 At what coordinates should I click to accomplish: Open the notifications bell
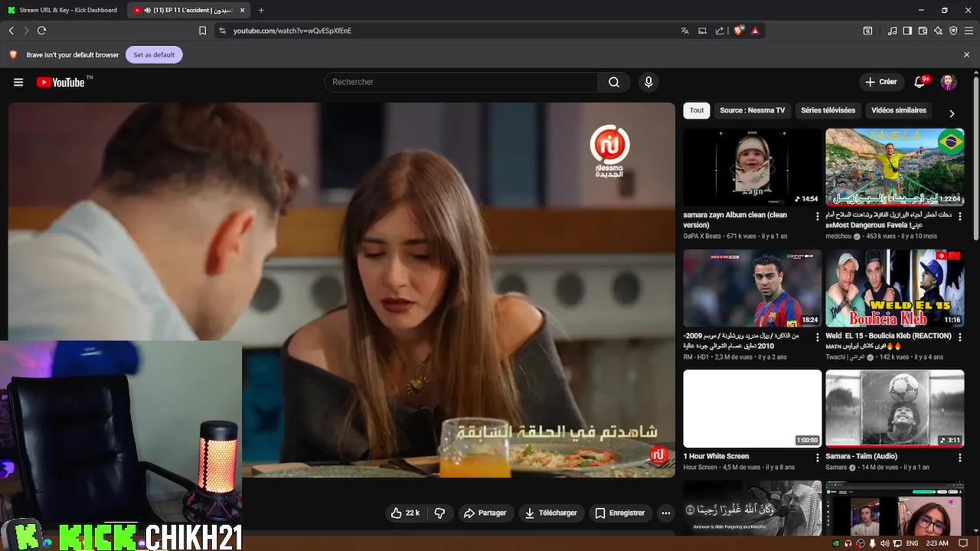click(x=920, y=82)
